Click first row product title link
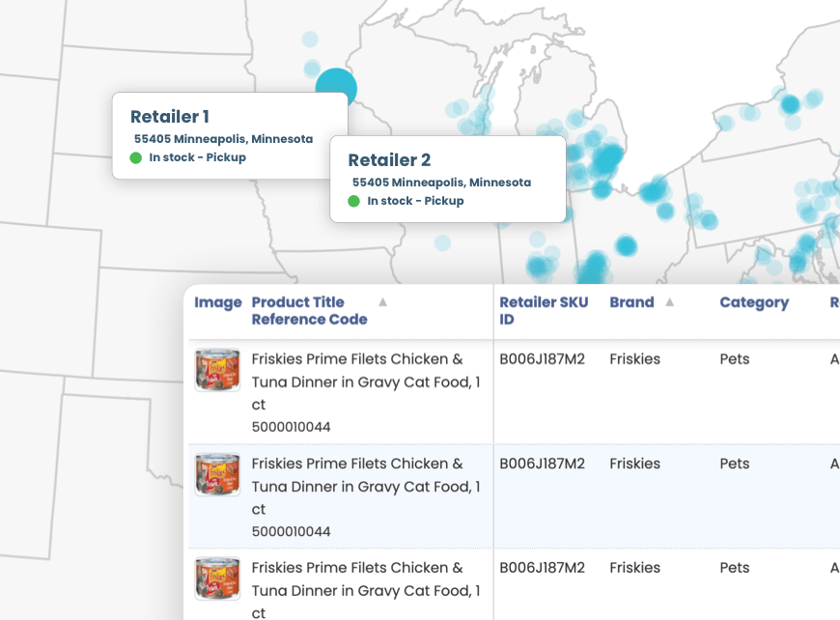840x620 pixels. click(365, 381)
